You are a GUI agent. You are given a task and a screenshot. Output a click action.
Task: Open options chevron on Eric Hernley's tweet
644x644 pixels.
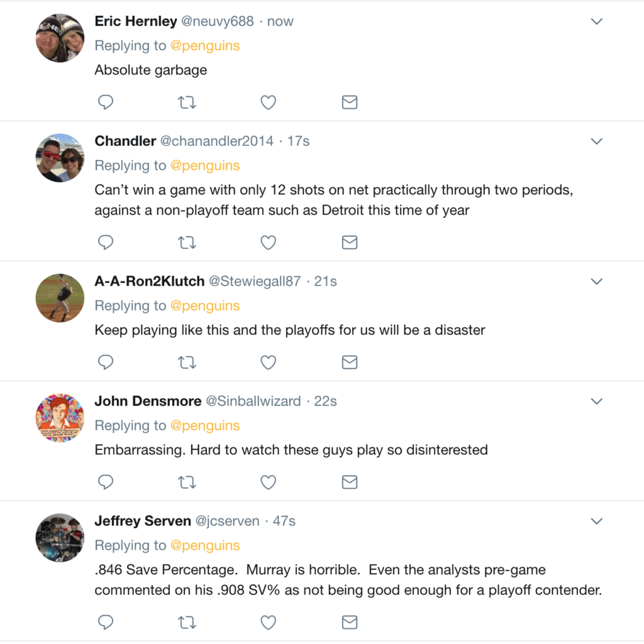tap(597, 21)
